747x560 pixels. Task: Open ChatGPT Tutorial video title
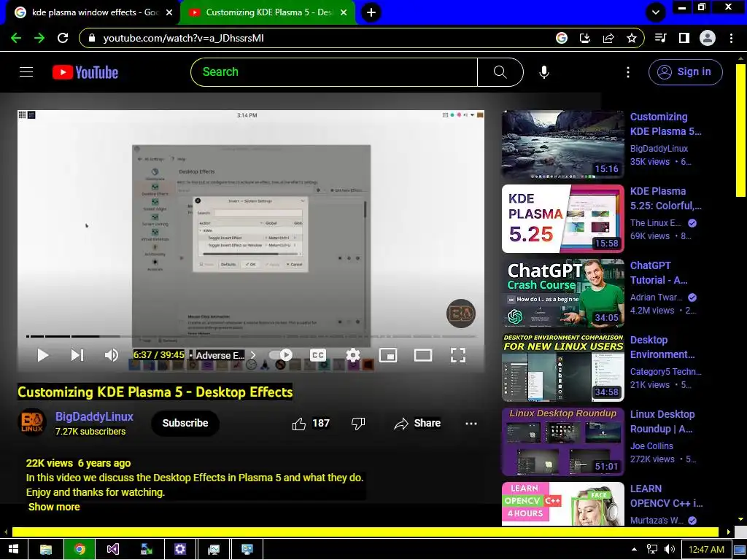tap(659, 273)
